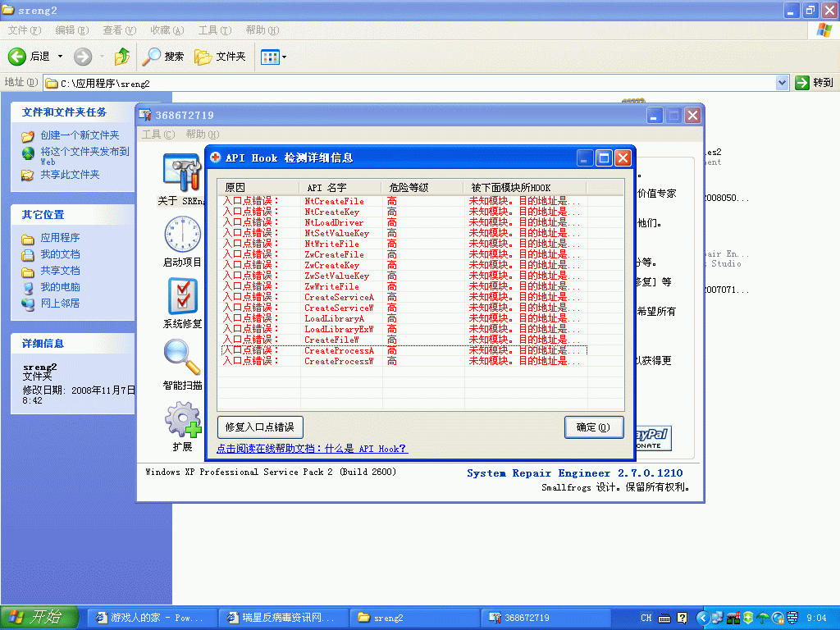
Task: Click the 关于 SREng hammer icon
Action: (x=182, y=172)
